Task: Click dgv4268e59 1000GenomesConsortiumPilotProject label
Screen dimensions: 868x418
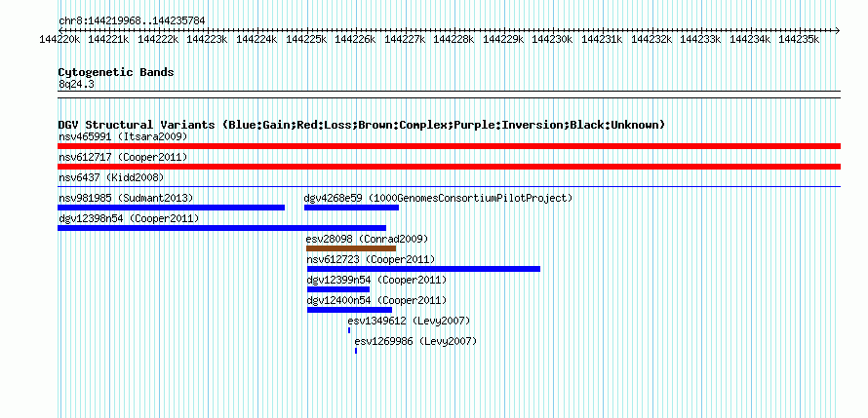Action: pyautogui.click(x=438, y=198)
